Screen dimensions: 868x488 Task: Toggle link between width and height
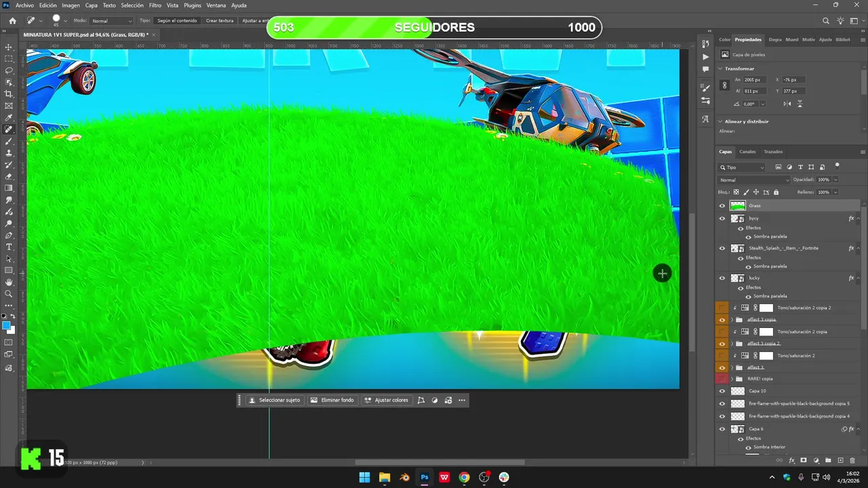pyautogui.click(x=725, y=85)
